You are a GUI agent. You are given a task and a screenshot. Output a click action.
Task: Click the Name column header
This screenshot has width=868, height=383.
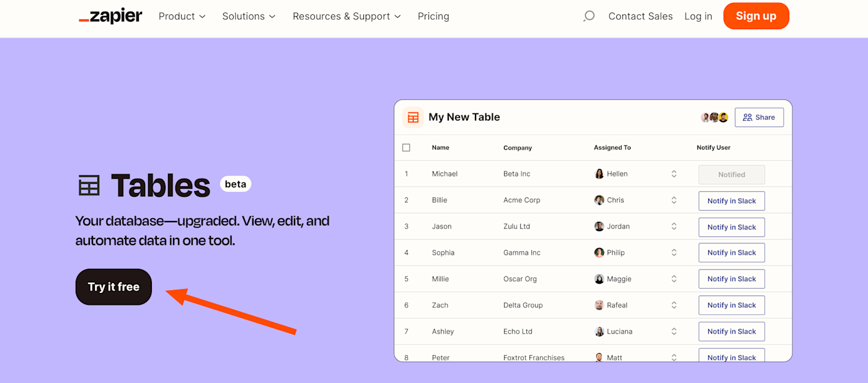441,148
